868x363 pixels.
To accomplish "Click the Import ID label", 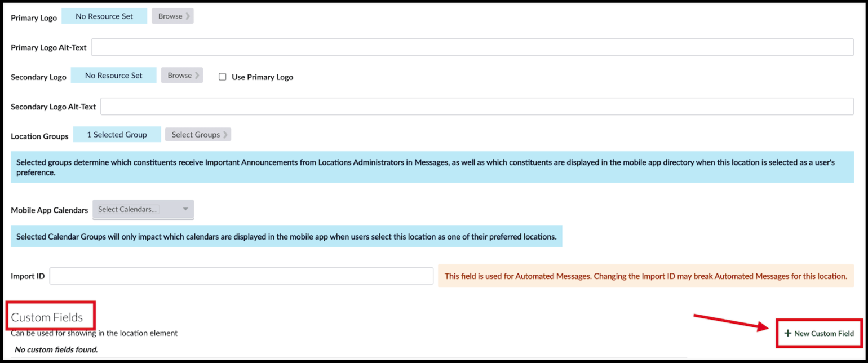I will [x=28, y=276].
